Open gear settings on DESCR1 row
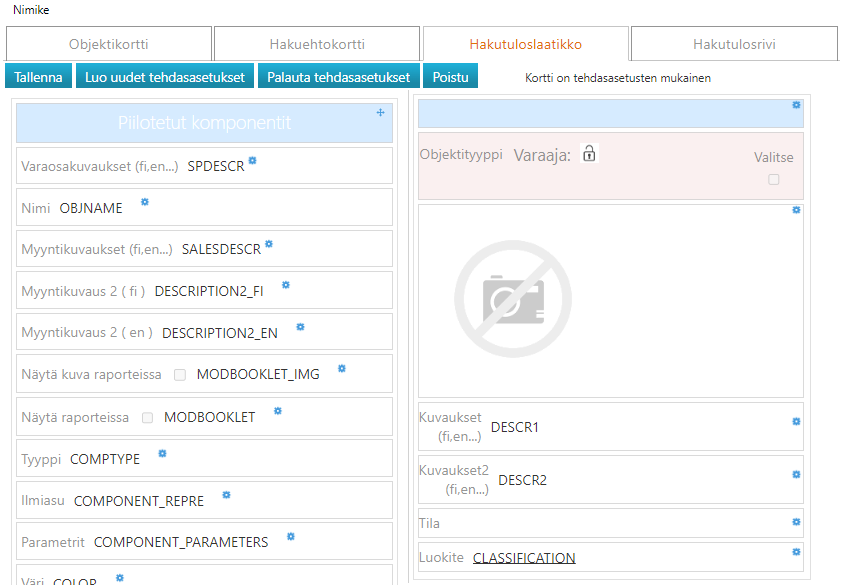 pyautogui.click(x=796, y=422)
